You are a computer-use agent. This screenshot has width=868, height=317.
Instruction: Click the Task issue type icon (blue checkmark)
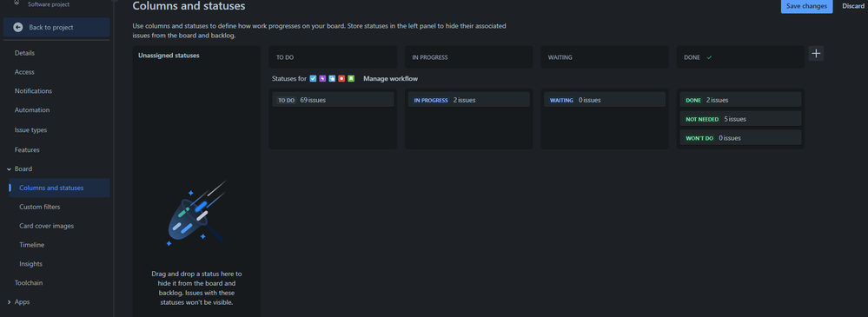pos(314,78)
